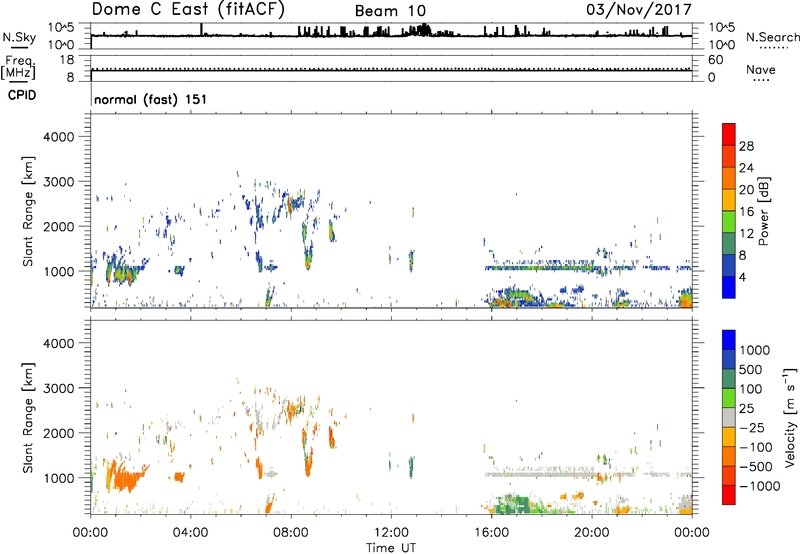The image size is (800, 554).
Task: Click the '08:00' time axis label
Action: point(290,533)
